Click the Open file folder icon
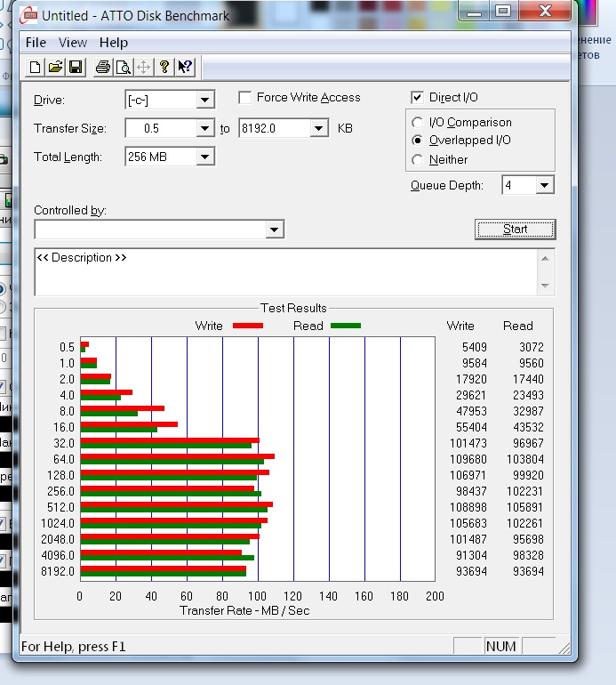 click(x=55, y=67)
